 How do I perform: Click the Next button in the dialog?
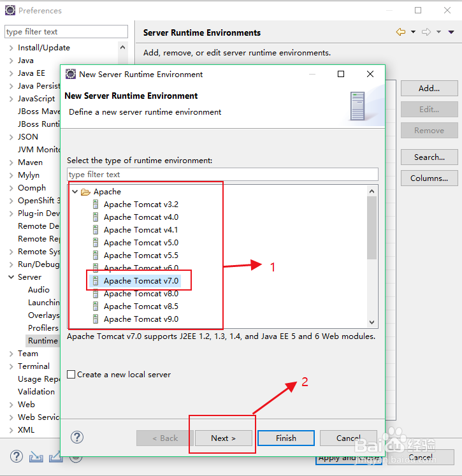224,438
